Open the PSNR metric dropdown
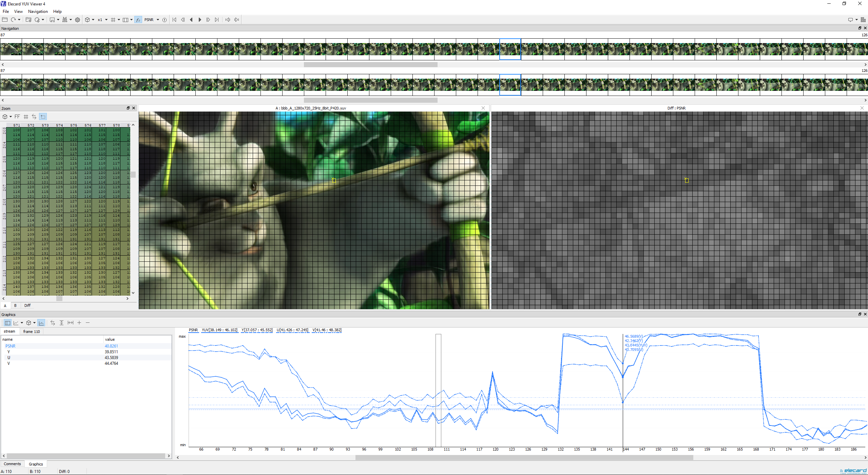Screen dimensions: 868x475 [157, 20]
